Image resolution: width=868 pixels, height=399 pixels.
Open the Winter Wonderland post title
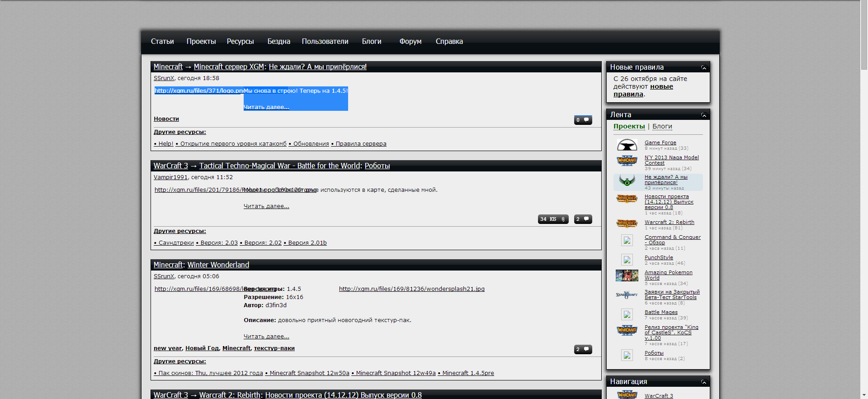(x=218, y=265)
